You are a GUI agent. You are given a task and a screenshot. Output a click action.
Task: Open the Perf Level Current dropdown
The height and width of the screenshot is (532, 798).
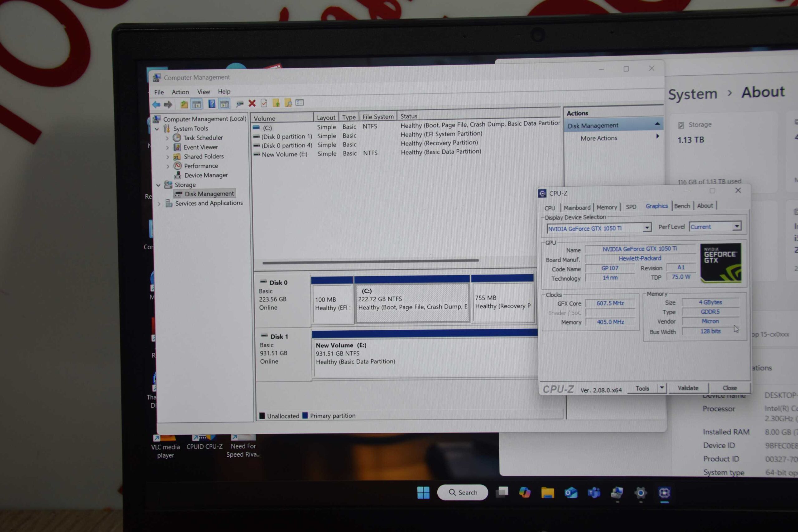[737, 226]
